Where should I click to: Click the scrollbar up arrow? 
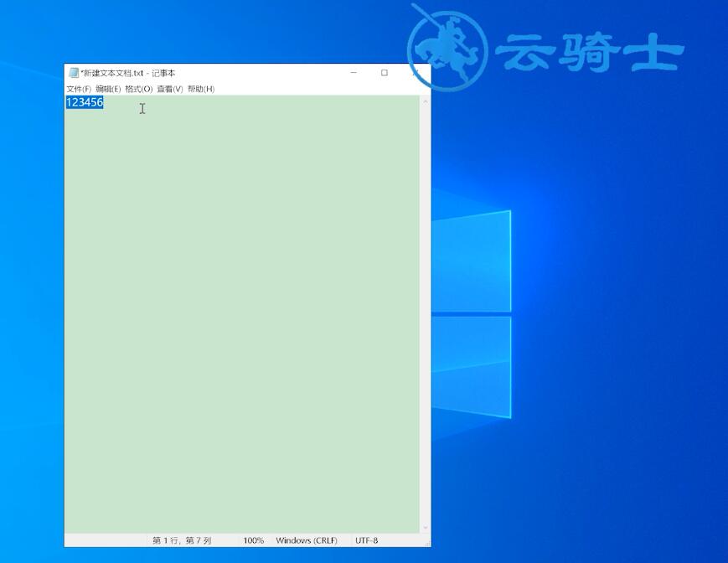tap(426, 101)
